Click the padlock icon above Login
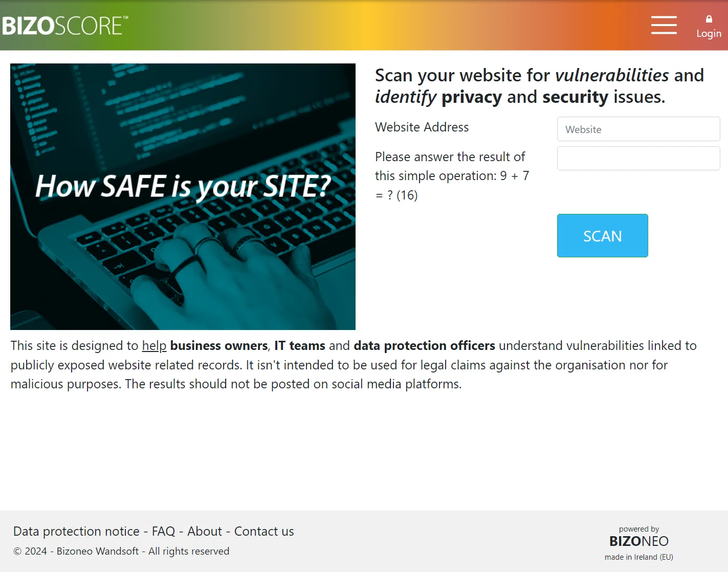Viewport: 728px width, 572px height. pos(709,18)
